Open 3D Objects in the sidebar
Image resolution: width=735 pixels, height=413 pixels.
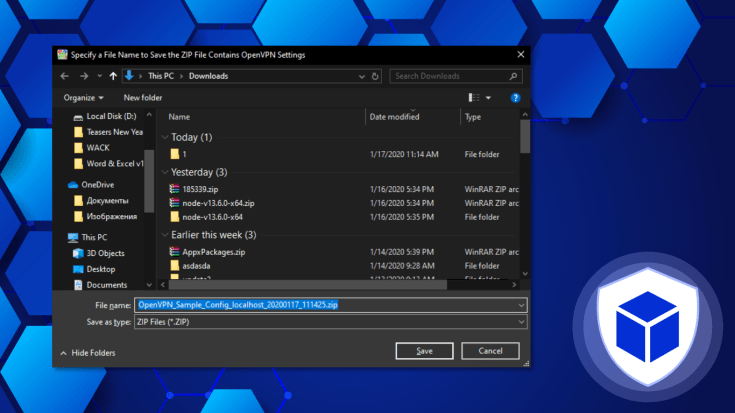click(x=105, y=253)
